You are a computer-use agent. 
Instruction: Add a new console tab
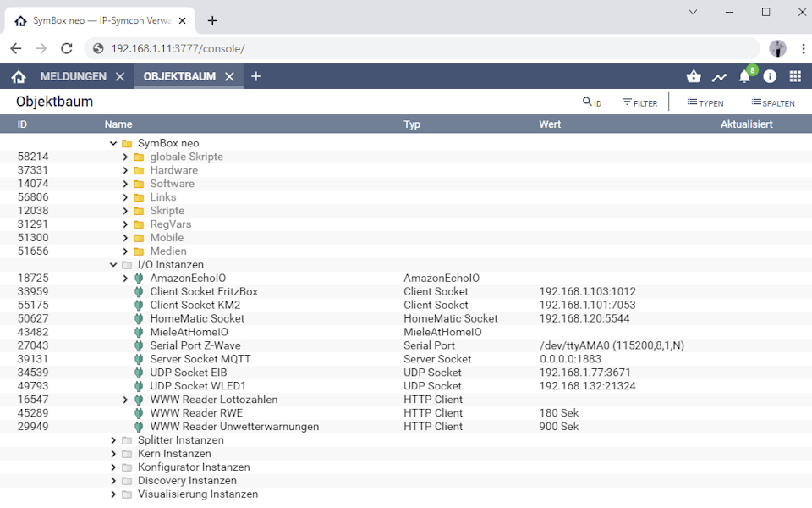tap(256, 76)
